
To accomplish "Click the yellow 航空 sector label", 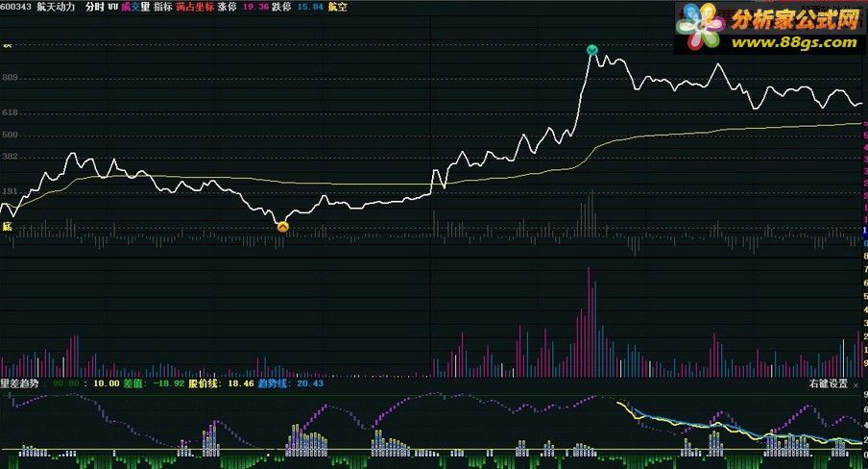I will (x=337, y=7).
